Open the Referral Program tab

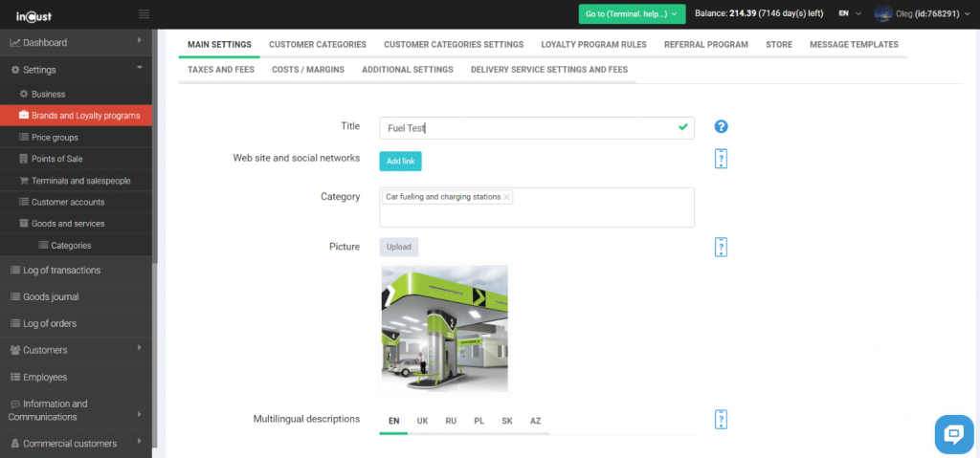(706, 44)
